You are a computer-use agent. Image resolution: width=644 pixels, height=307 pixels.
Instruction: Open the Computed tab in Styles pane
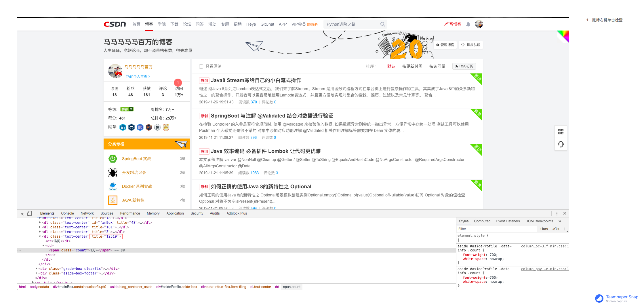pyautogui.click(x=482, y=221)
